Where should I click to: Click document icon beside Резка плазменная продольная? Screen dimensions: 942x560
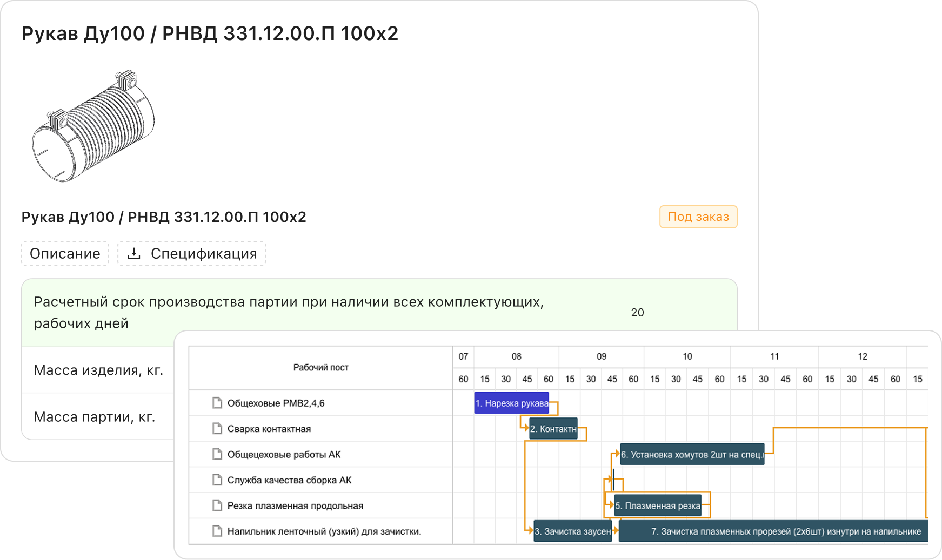[217, 505]
